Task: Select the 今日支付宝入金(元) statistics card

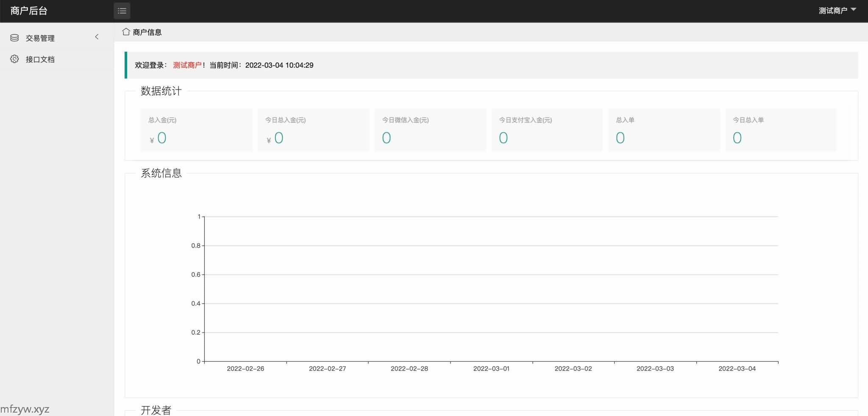Action: click(x=547, y=130)
